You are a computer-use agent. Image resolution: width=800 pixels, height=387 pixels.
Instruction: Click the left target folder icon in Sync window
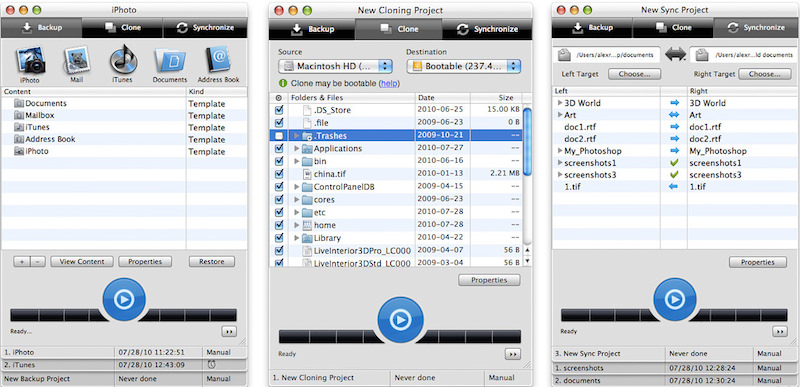click(x=564, y=54)
